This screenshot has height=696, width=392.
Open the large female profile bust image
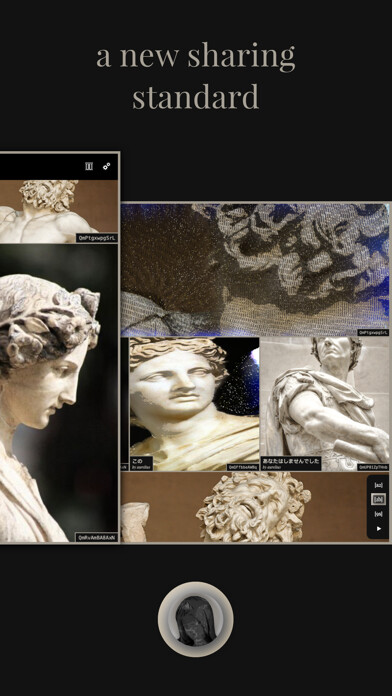click(x=59, y=393)
